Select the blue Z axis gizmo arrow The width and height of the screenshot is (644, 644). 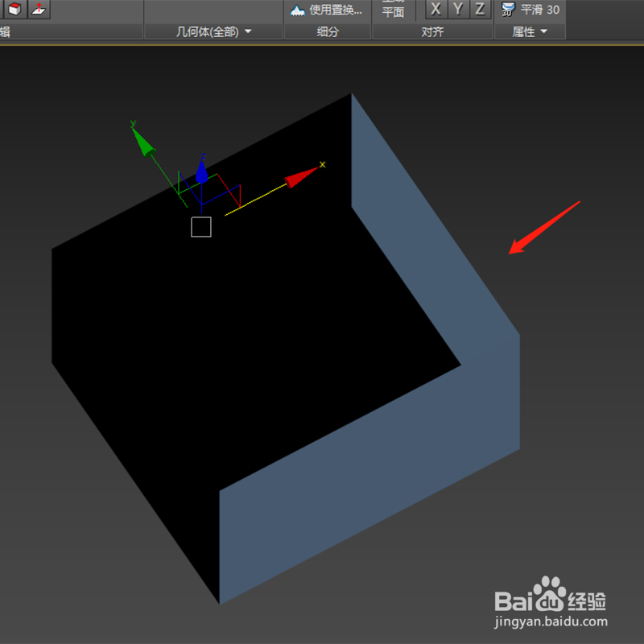(201, 171)
